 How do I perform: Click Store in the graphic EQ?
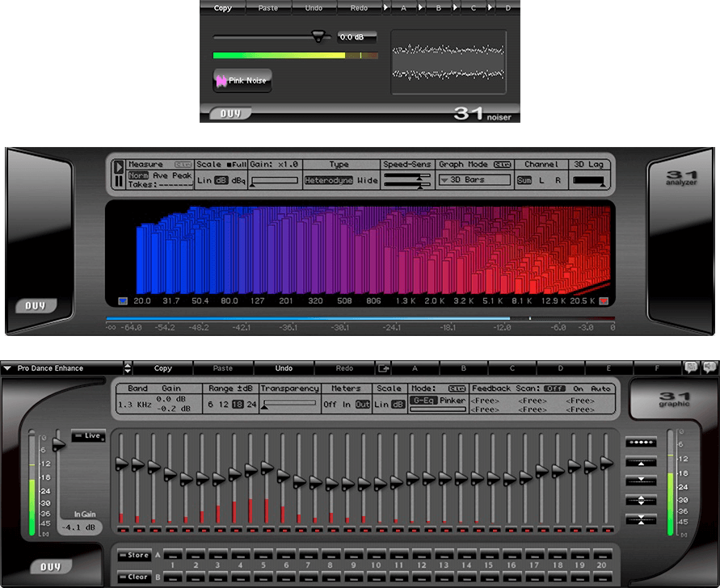134,556
